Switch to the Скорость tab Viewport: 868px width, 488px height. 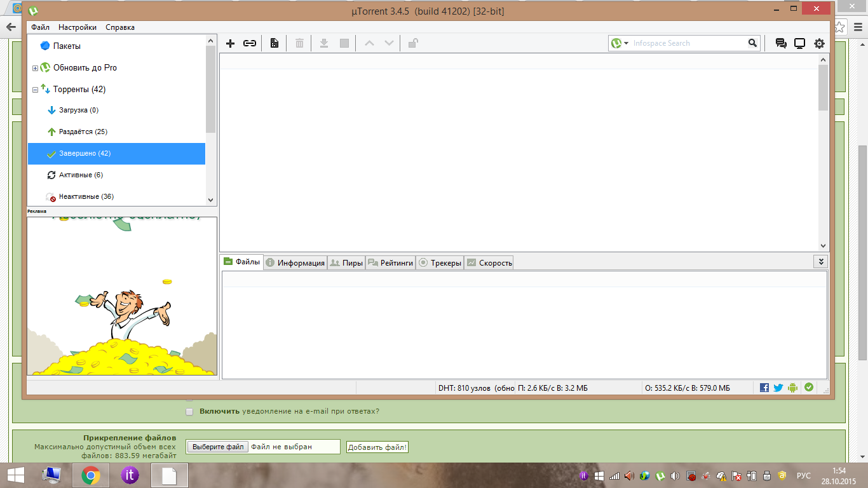(x=489, y=263)
